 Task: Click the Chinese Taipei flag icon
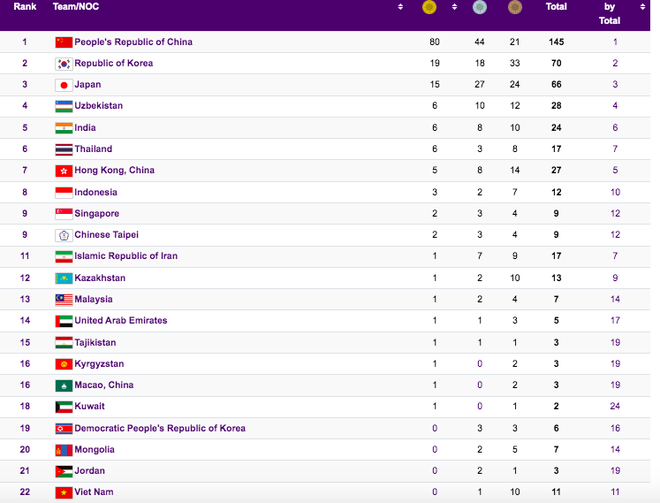[x=64, y=235]
